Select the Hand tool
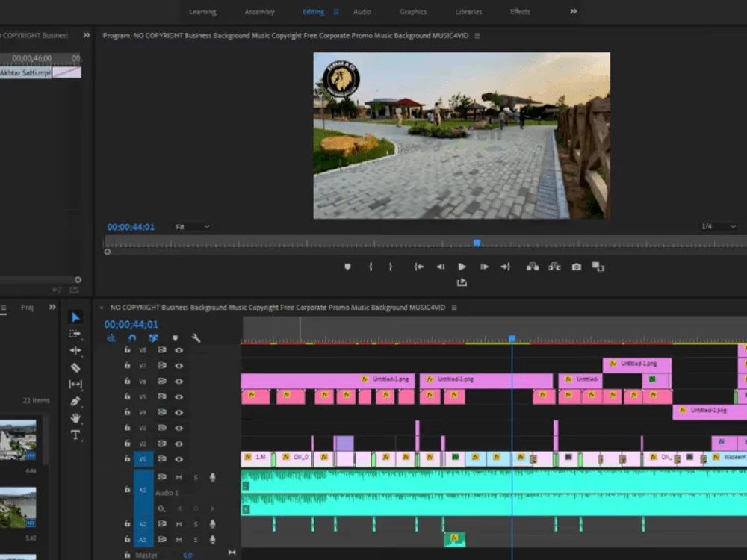The image size is (747, 560). 75,418
